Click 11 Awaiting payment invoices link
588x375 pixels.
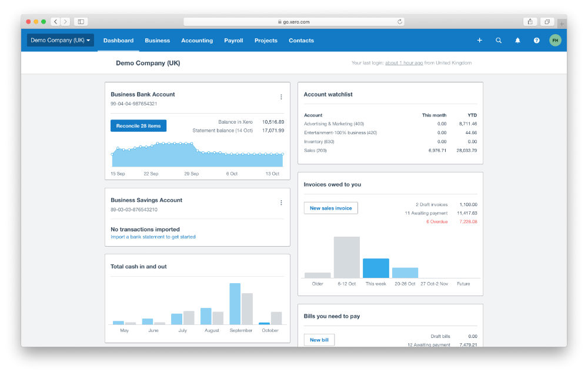tap(426, 213)
